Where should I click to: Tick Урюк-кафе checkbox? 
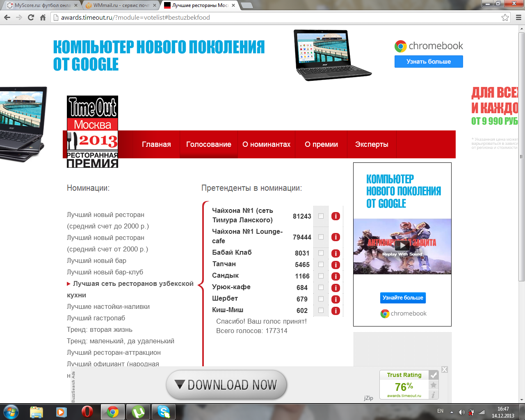(321, 288)
